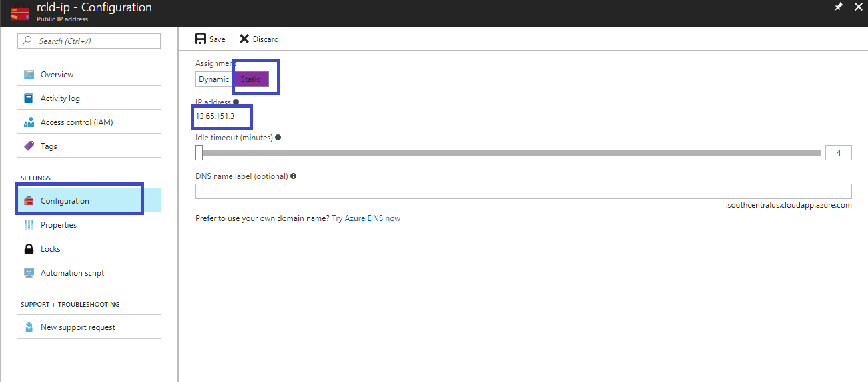Click the Properties bars icon

point(29,225)
